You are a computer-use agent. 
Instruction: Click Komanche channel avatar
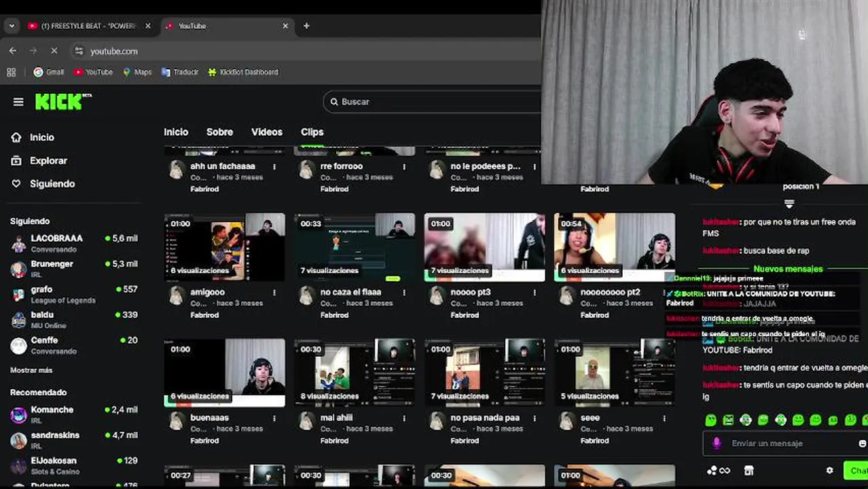point(18,414)
